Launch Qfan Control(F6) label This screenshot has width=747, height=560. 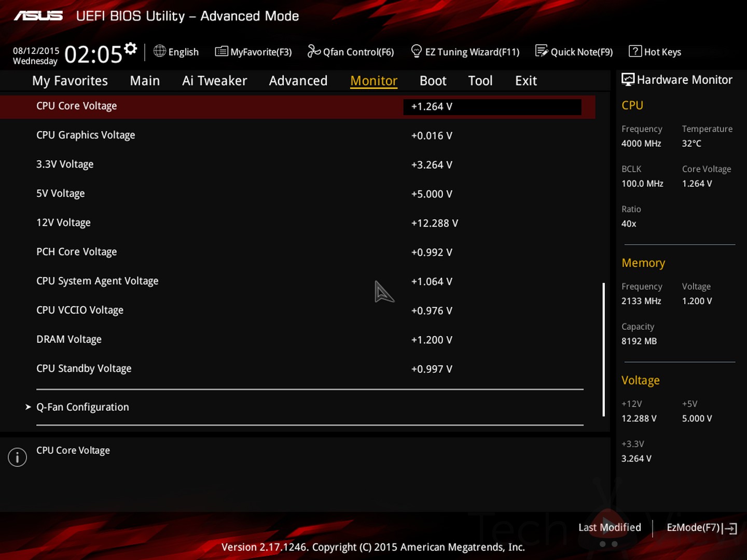tap(358, 52)
